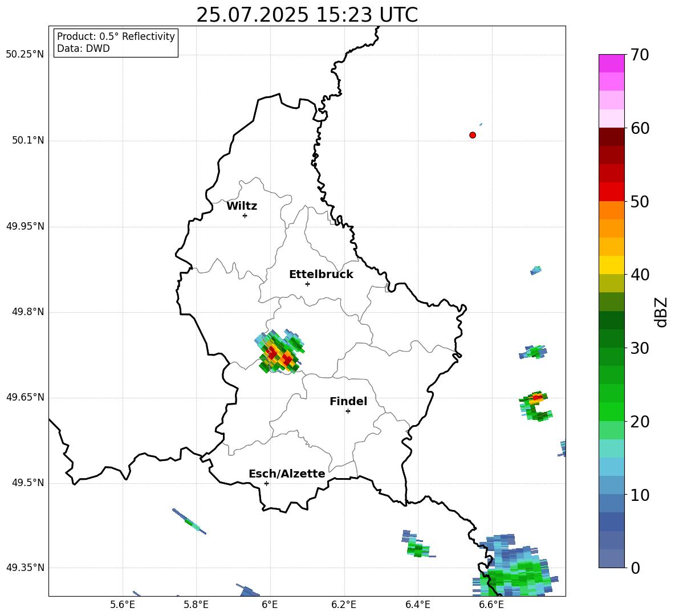Click the colorbar "20" tick label

tap(640, 422)
